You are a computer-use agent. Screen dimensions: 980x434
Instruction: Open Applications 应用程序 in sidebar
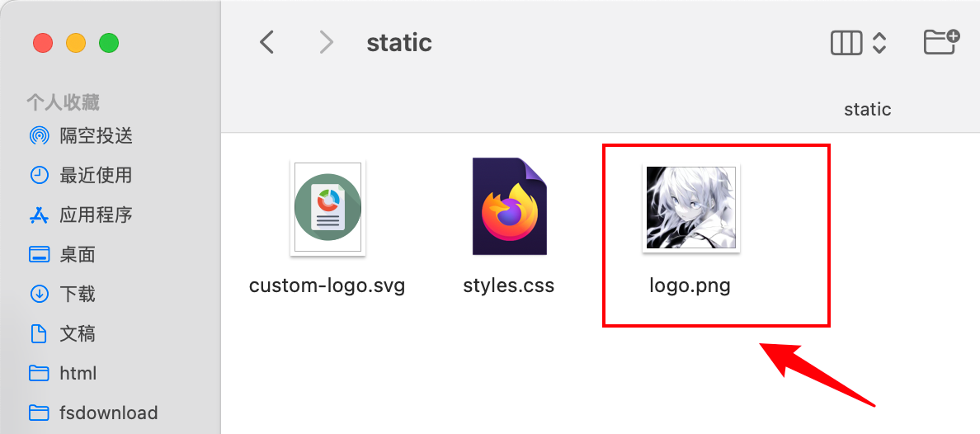[81, 215]
